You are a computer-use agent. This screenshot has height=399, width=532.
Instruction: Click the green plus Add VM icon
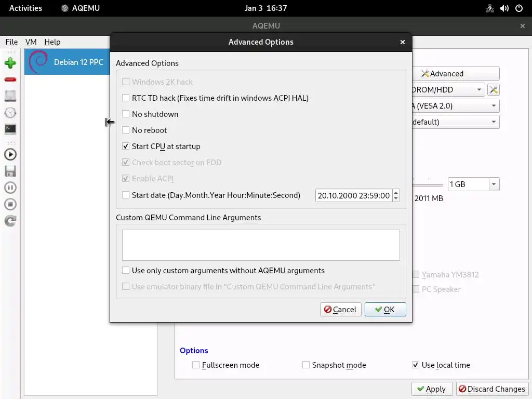[10, 63]
